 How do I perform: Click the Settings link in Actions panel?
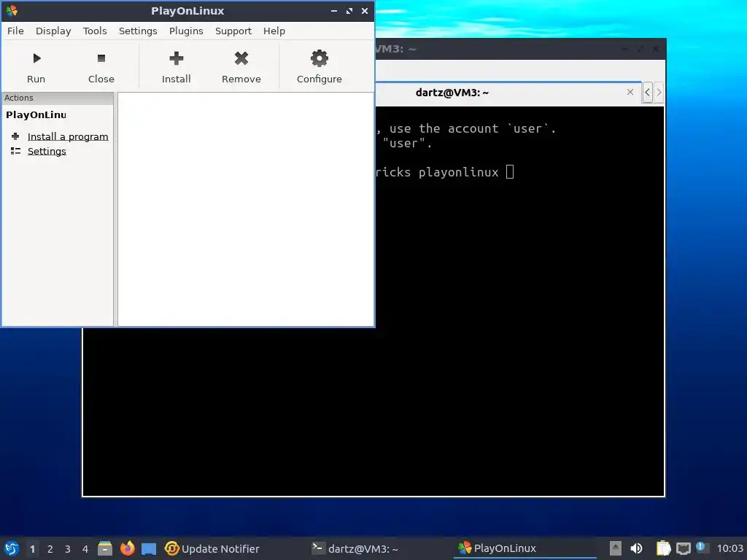click(x=47, y=151)
